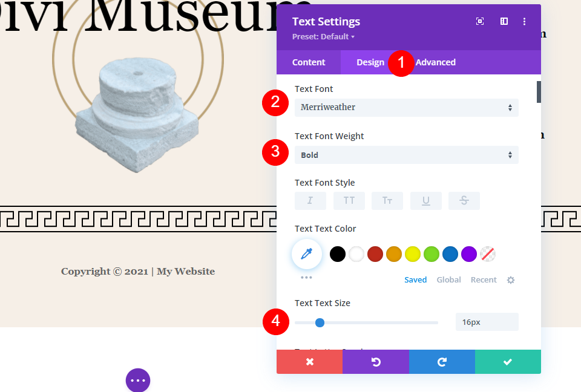Open the Preset: Default dropdown

point(323,37)
